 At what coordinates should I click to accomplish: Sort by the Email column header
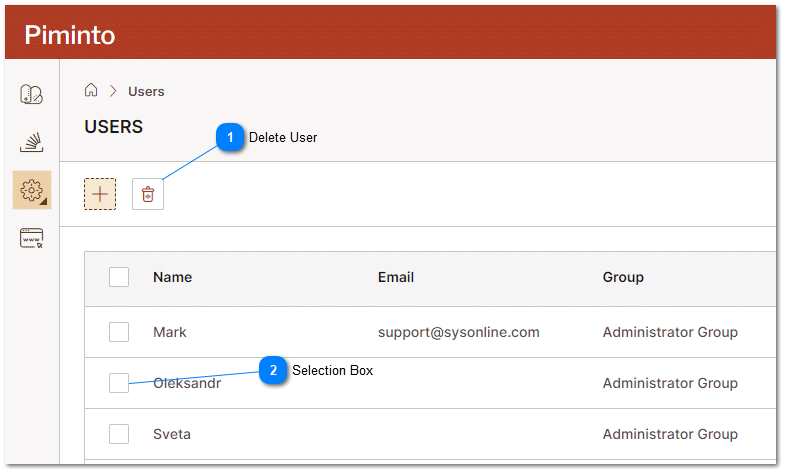click(x=396, y=277)
